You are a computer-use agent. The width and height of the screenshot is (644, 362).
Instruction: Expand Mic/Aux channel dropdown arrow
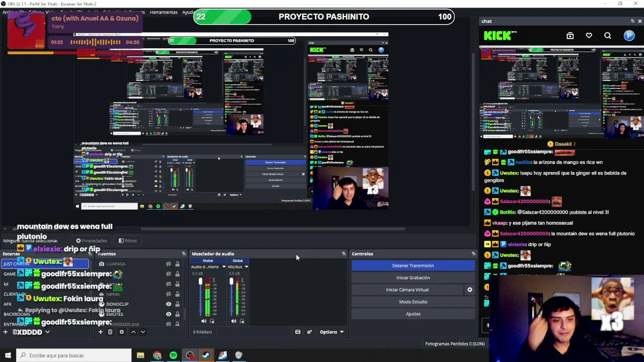[x=246, y=267]
